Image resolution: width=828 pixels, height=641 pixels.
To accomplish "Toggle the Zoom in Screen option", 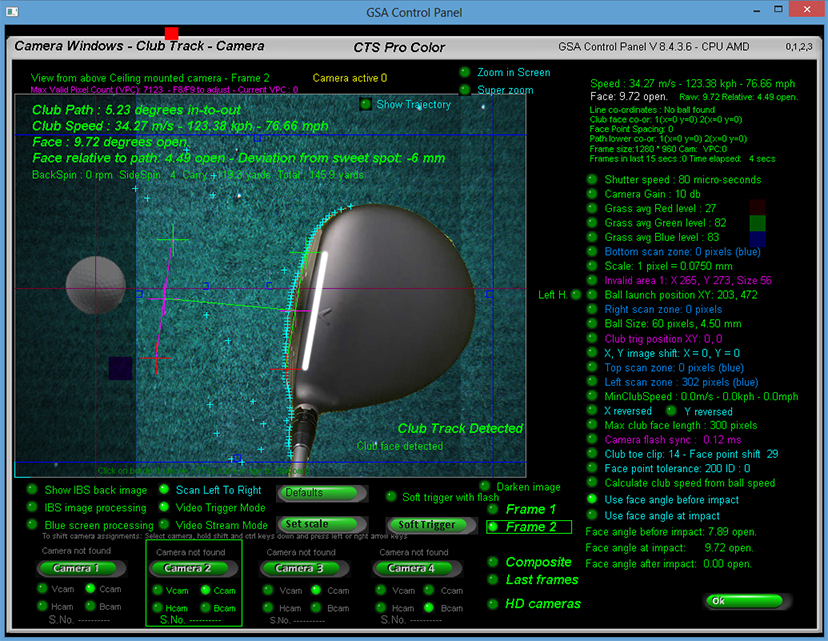I will (465, 72).
